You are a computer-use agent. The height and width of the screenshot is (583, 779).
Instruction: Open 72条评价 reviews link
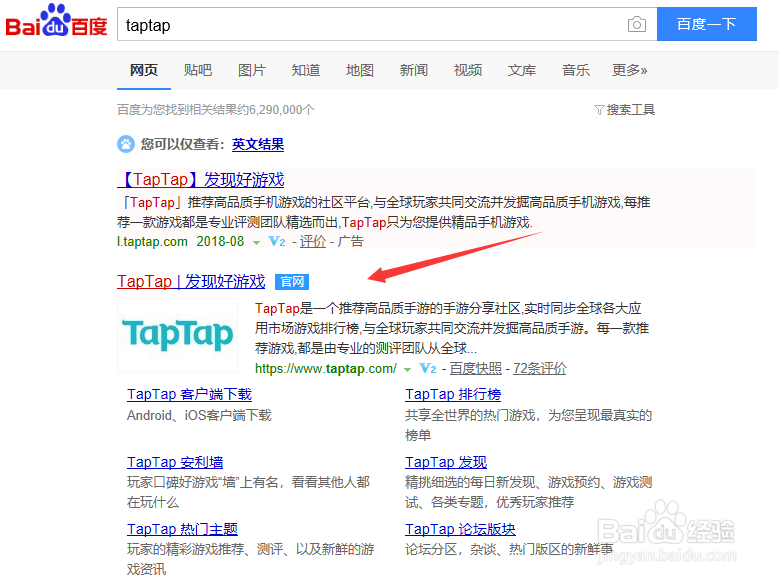point(540,368)
